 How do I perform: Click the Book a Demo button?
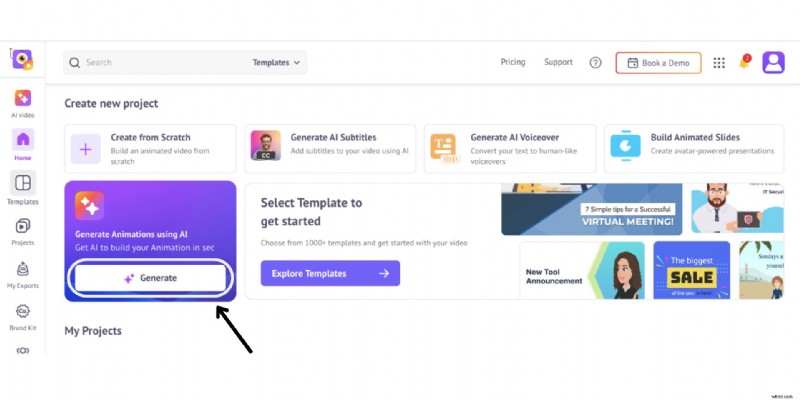tap(658, 62)
